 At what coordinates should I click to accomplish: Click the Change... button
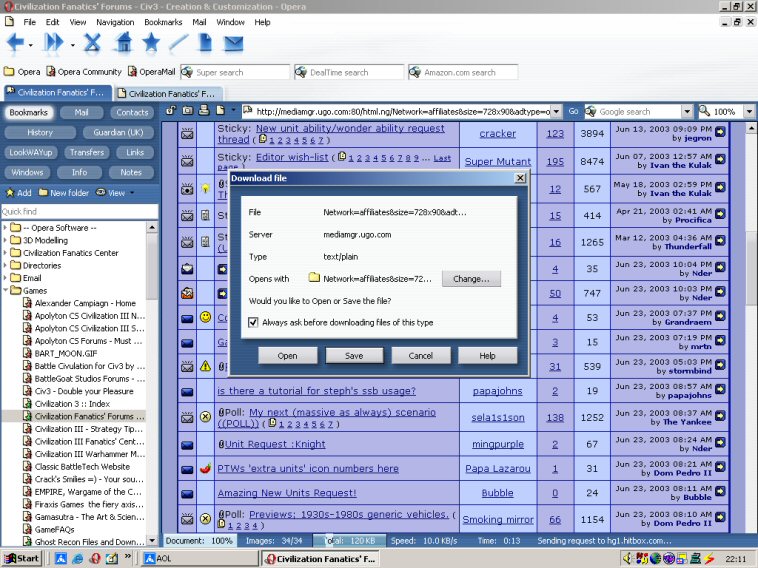(x=471, y=279)
